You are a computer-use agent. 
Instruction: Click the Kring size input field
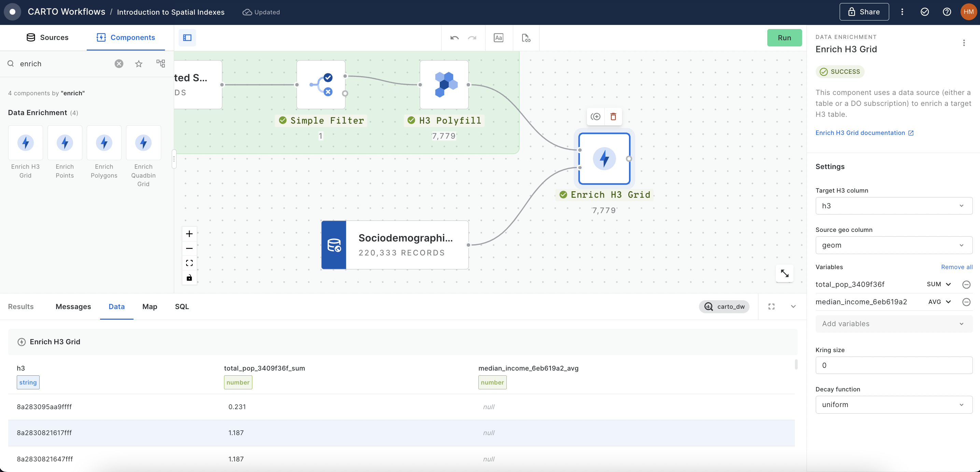[x=894, y=365]
